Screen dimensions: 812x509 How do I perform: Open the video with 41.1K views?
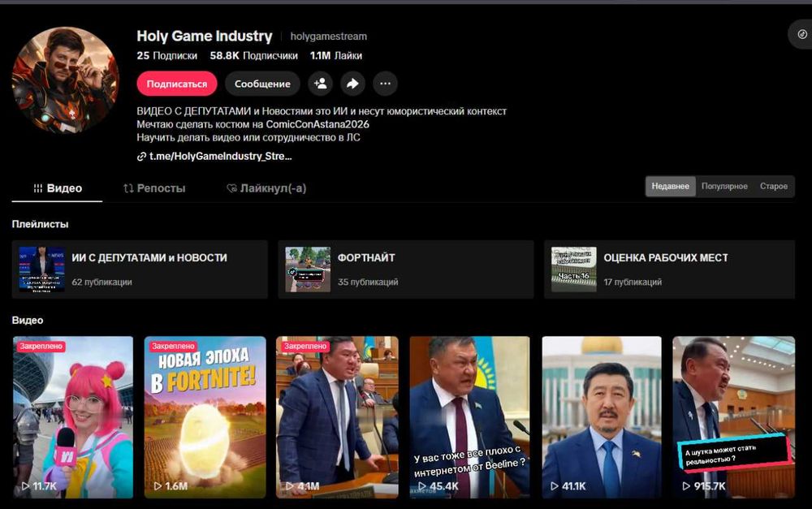[602, 417]
